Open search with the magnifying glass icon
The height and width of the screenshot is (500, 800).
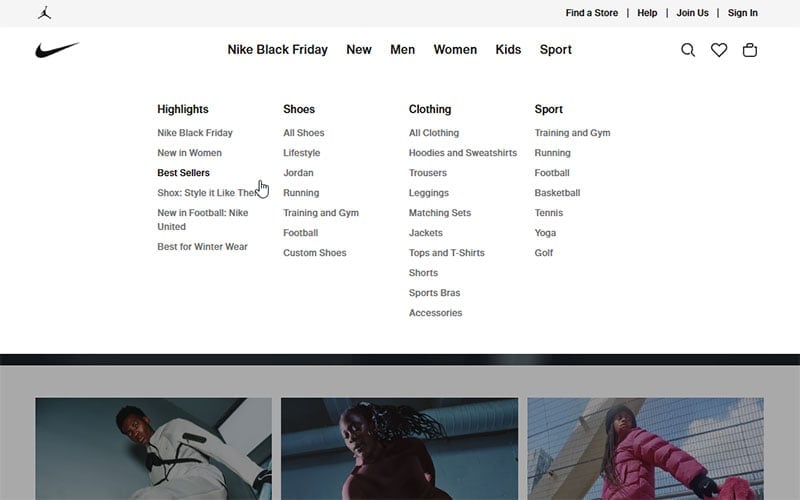coord(688,50)
